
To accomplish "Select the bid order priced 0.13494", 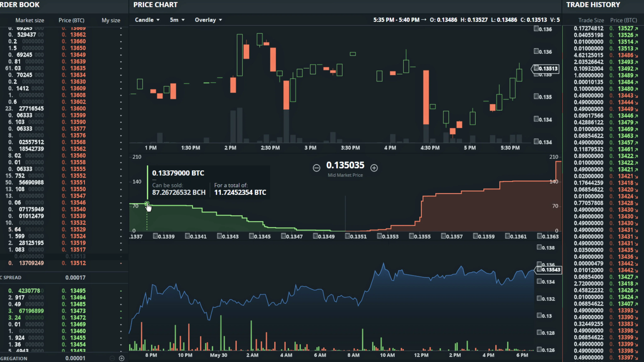I will (64, 298).
